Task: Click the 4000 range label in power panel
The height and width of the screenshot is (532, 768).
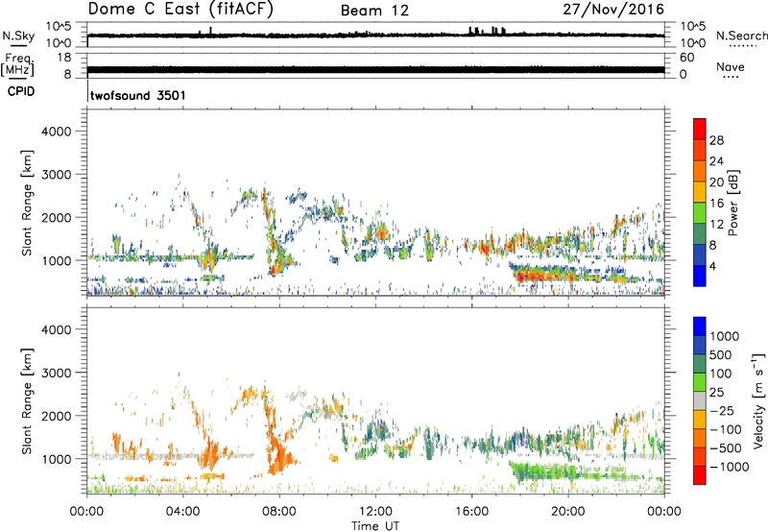Action: (x=56, y=132)
